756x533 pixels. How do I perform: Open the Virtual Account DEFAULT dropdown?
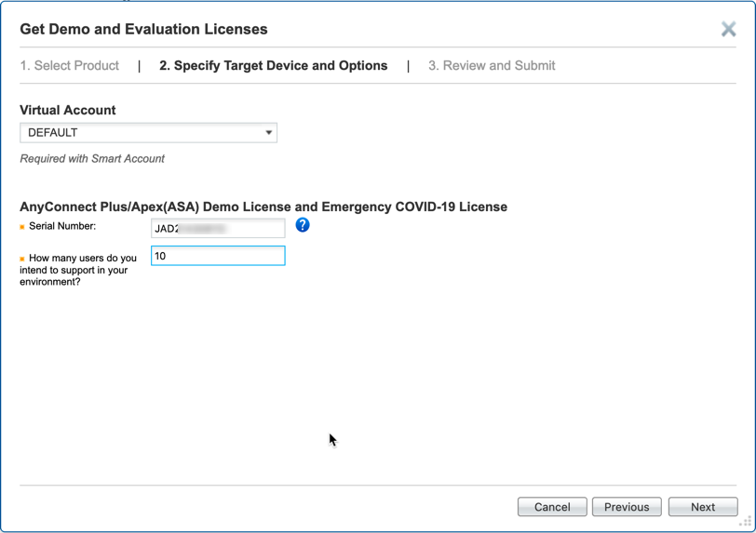click(149, 132)
